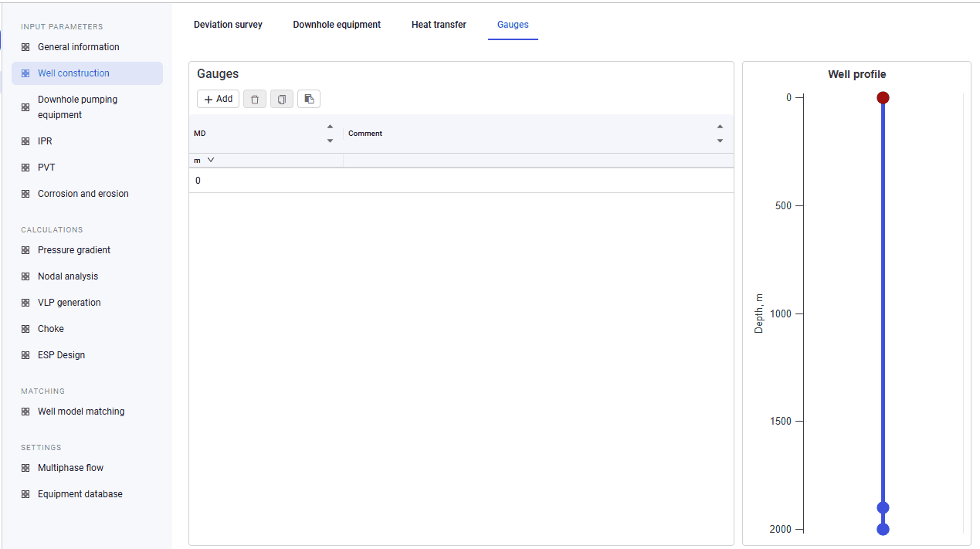Click the grid icon beside Well model matching
The width and height of the screenshot is (980, 549).
pos(25,412)
